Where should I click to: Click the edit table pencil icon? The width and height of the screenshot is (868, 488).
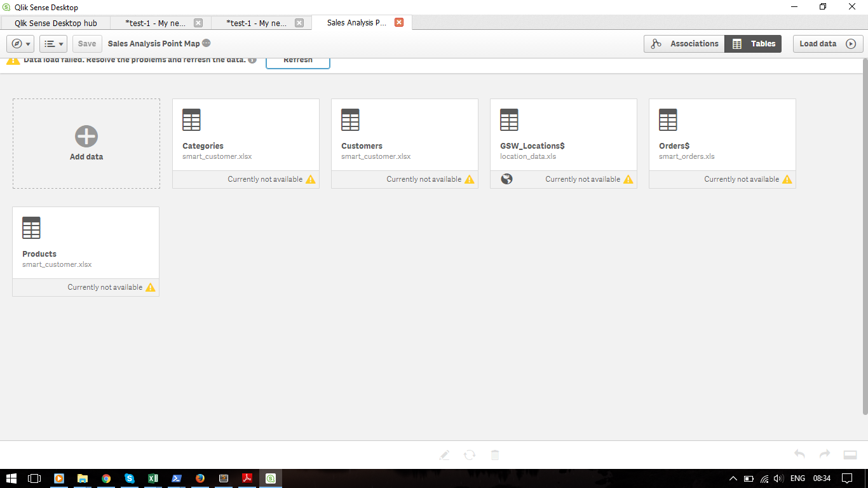point(444,455)
